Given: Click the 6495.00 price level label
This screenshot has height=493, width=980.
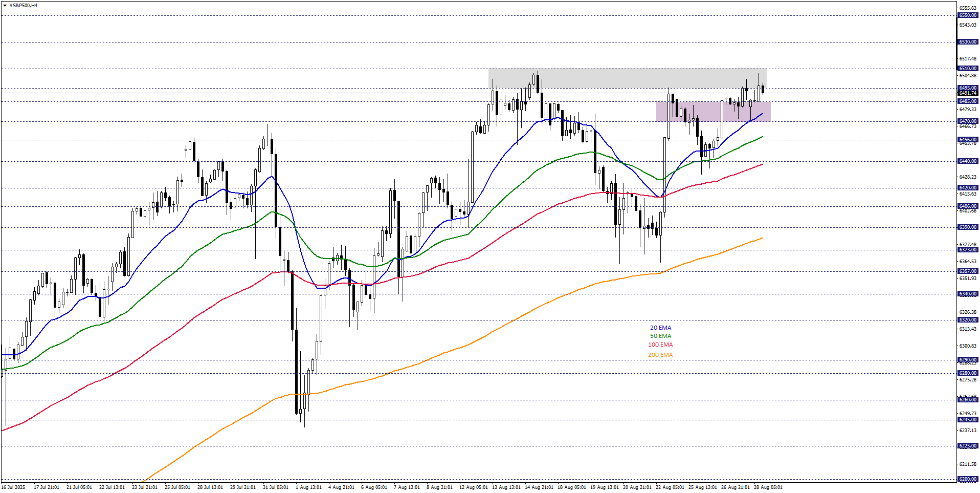Looking at the screenshot, I should (967, 88).
